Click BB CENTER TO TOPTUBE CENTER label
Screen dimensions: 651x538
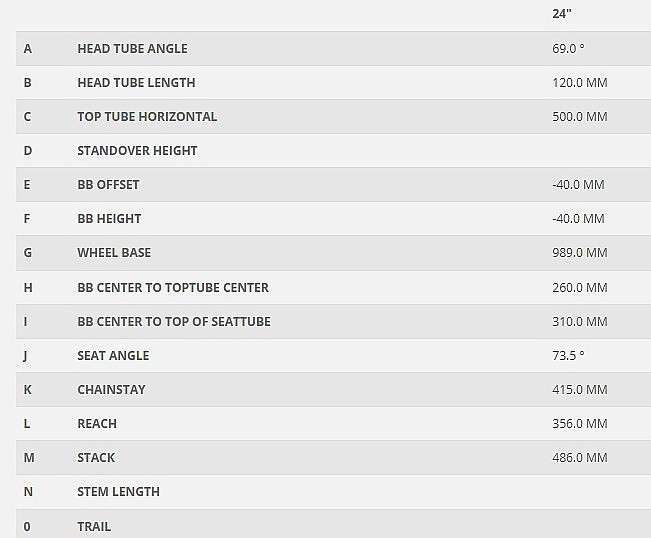[173, 288]
